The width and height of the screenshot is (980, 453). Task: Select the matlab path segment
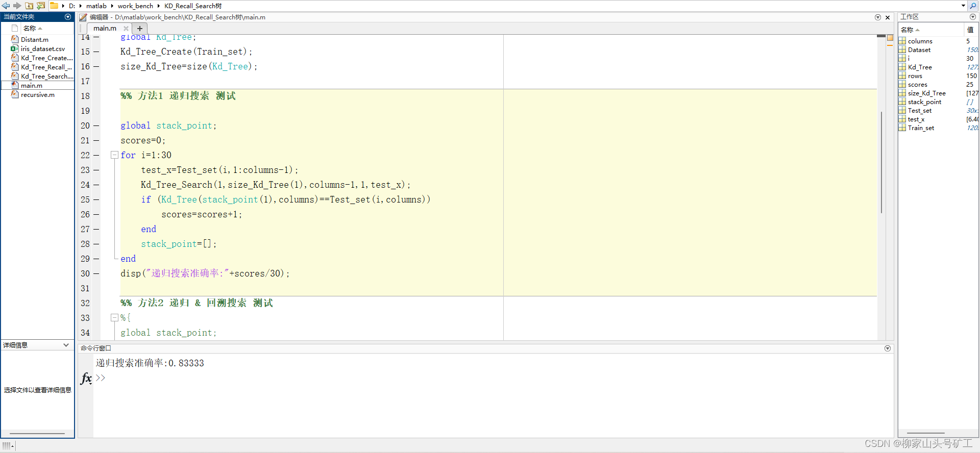96,6
